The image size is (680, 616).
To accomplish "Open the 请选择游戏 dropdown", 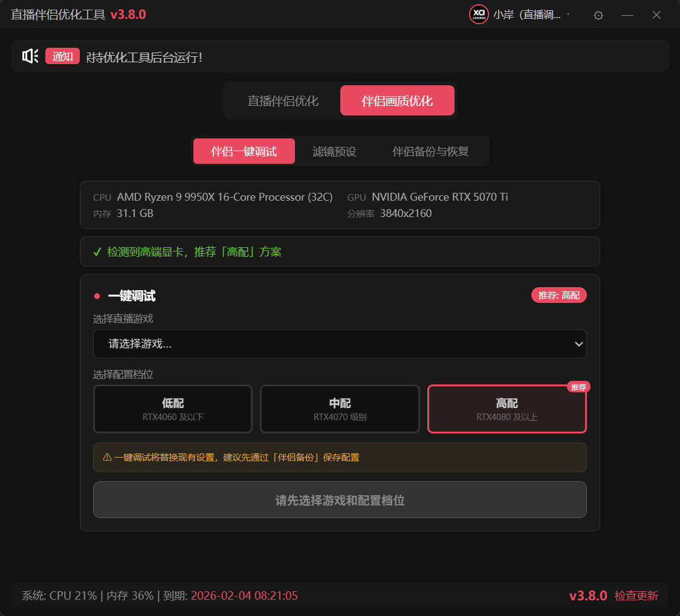I will coord(340,343).
